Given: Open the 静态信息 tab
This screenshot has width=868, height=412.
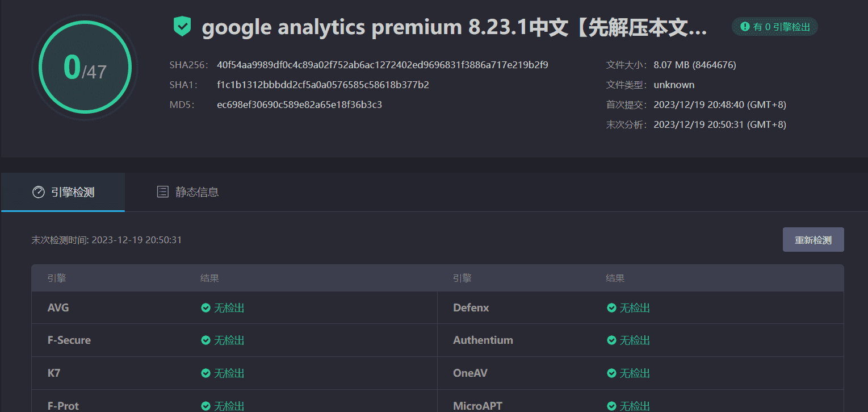Looking at the screenshot, I should click(x=187, y=192).
